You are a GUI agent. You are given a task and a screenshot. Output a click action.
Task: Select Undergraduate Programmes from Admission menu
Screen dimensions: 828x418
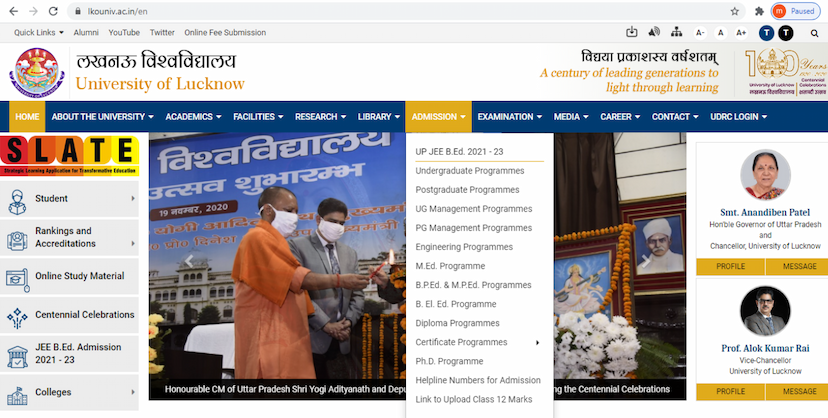pyautogui.click(x=469, y=171)
